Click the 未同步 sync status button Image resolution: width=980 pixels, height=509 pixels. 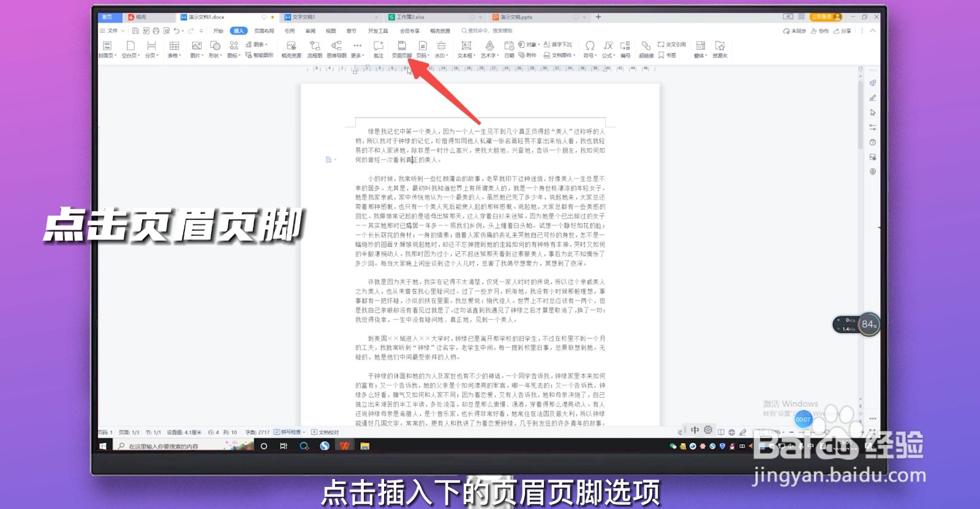tap(794, 31)
